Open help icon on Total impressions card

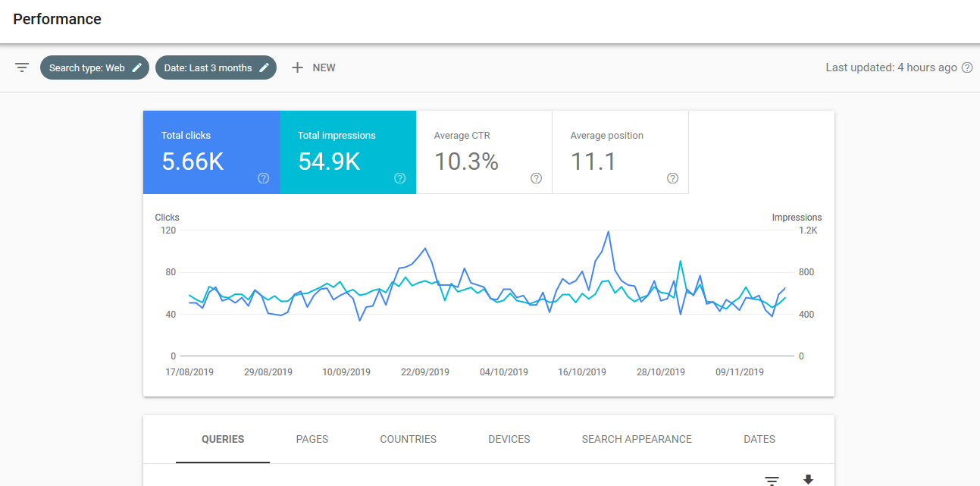(x=400, y=178)
